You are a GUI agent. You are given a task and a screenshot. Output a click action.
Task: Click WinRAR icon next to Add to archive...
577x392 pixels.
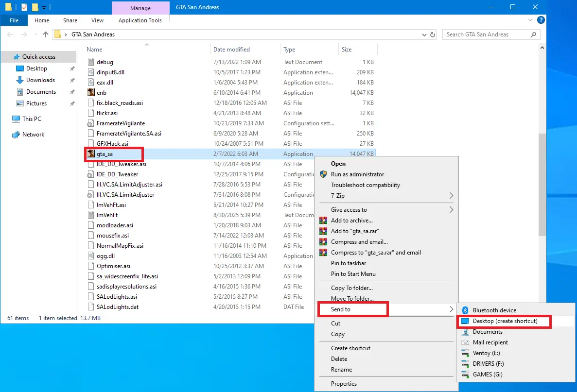click(323, 220)
